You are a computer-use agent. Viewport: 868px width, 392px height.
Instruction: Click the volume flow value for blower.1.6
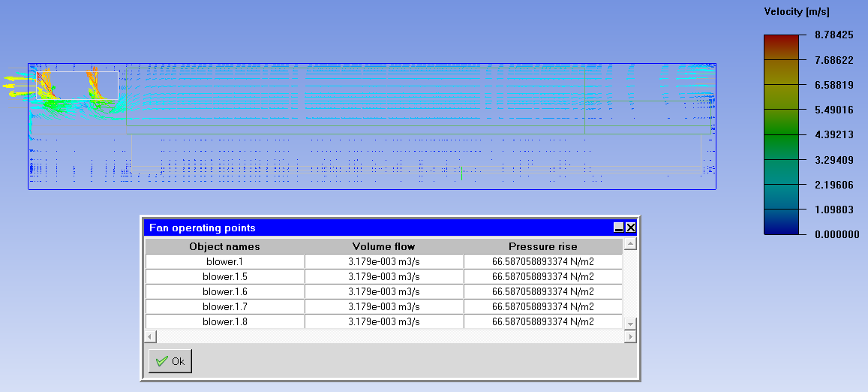tap(383, 291)
